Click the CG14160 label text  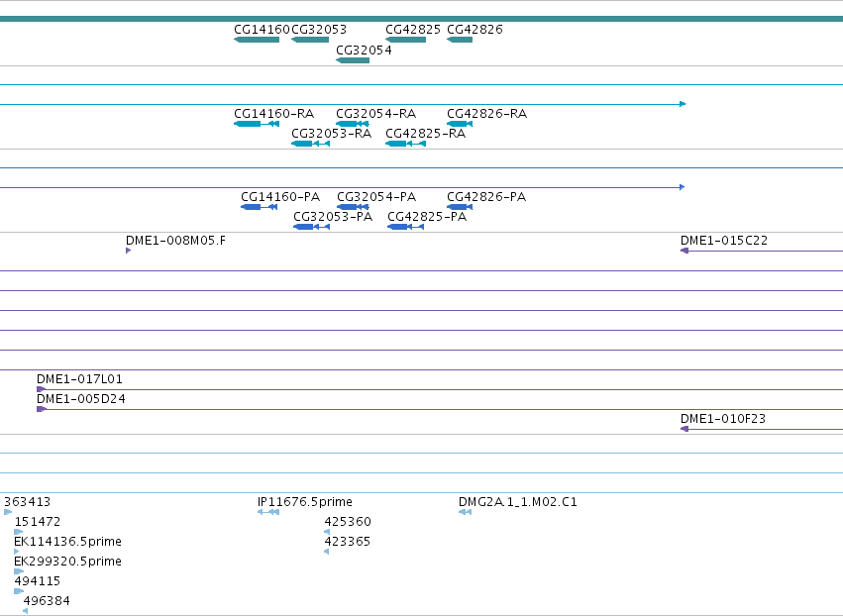(x=262, y=30)
